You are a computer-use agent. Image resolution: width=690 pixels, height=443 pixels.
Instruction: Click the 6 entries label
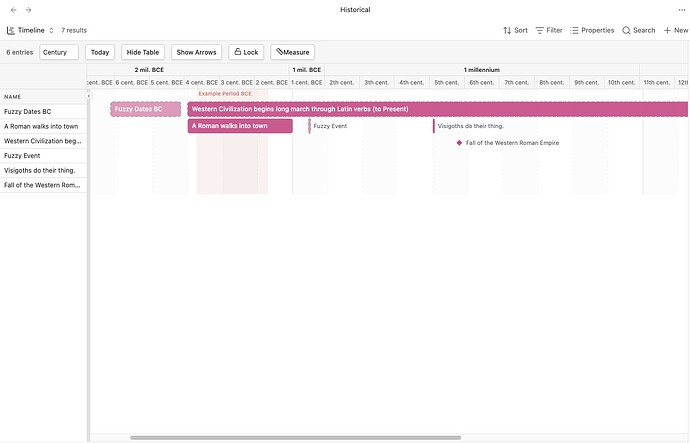(x=20, y=52)
